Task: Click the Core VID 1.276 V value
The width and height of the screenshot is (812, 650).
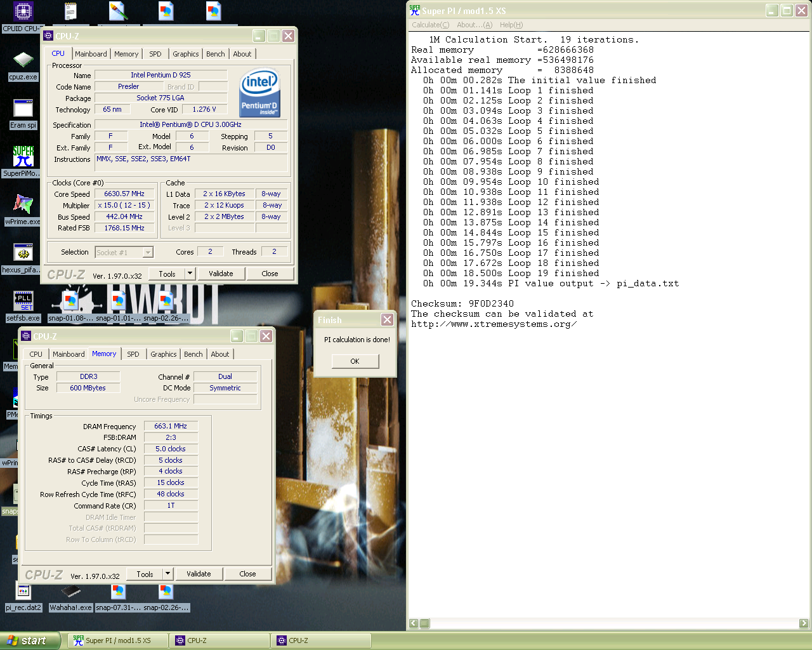Action: coord(205,109)
